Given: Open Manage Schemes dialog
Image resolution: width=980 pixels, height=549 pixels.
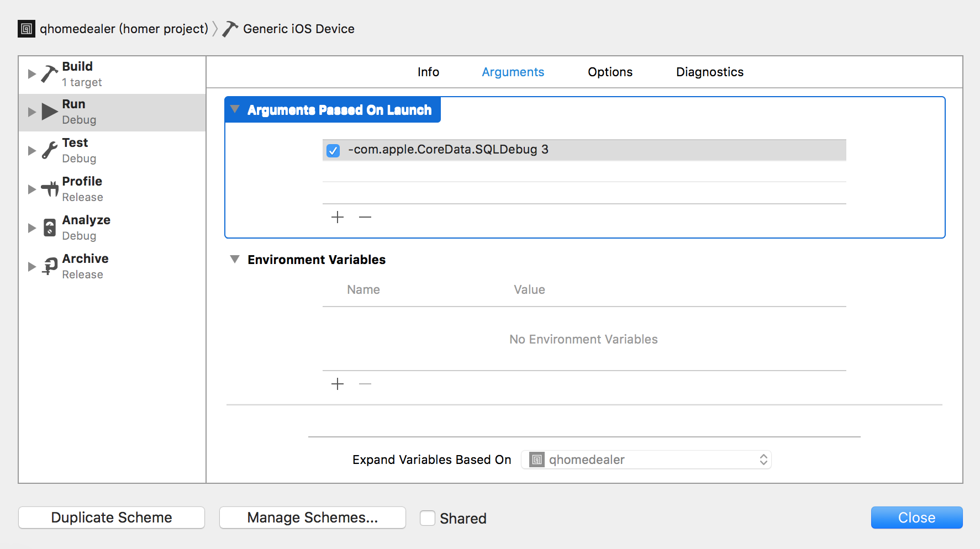Looking at the screenshot, I should click(x=313, y=518).
